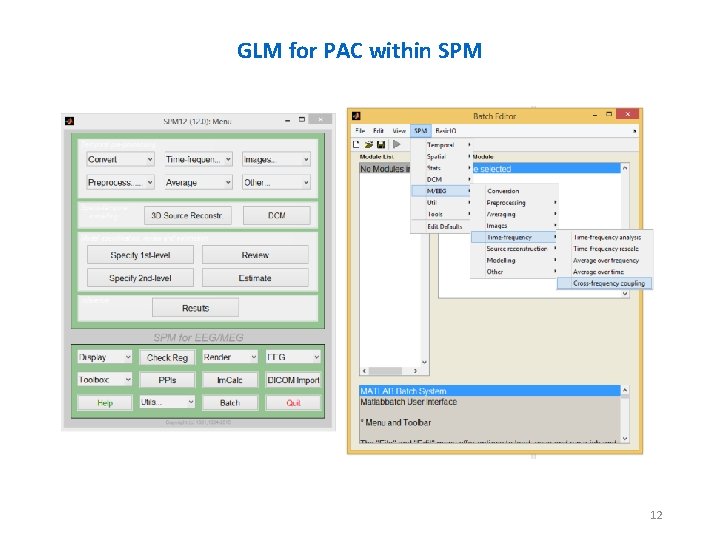Select Images in M/EEG submenu

514,225
